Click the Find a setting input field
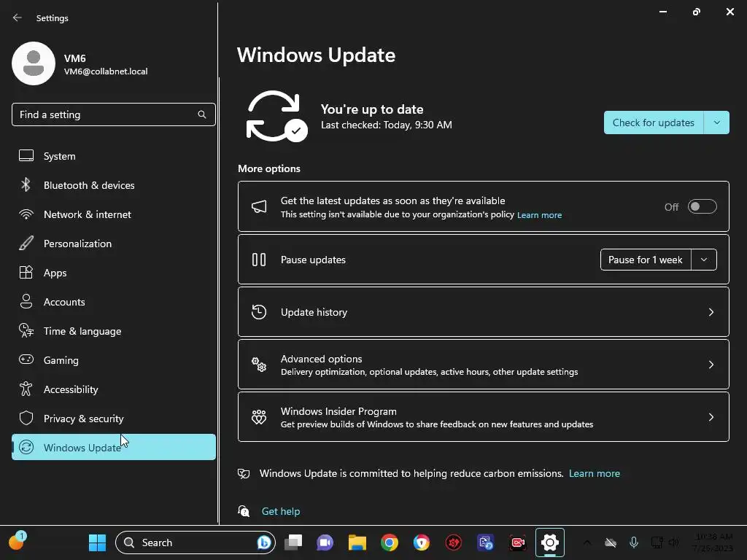The height and width of the screenshot is (560, 747). point(113,114)
